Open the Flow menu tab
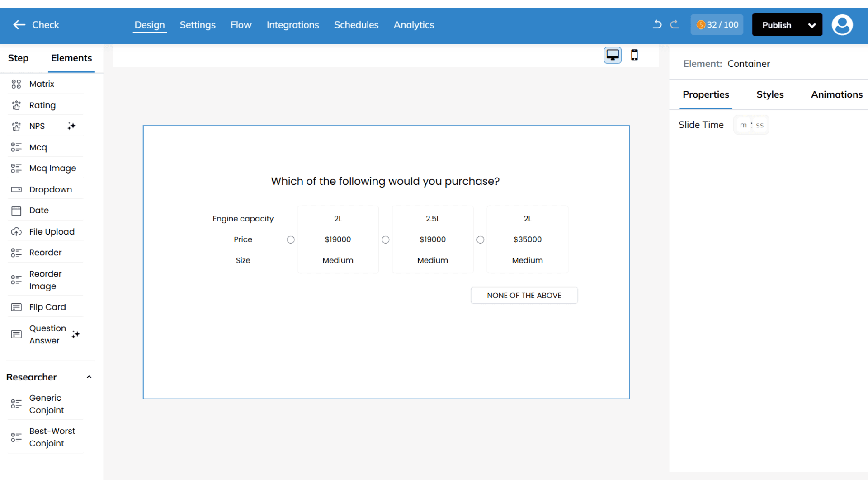Image resolution: width=868 pixels, height=488 pixels. click(241, 25)
